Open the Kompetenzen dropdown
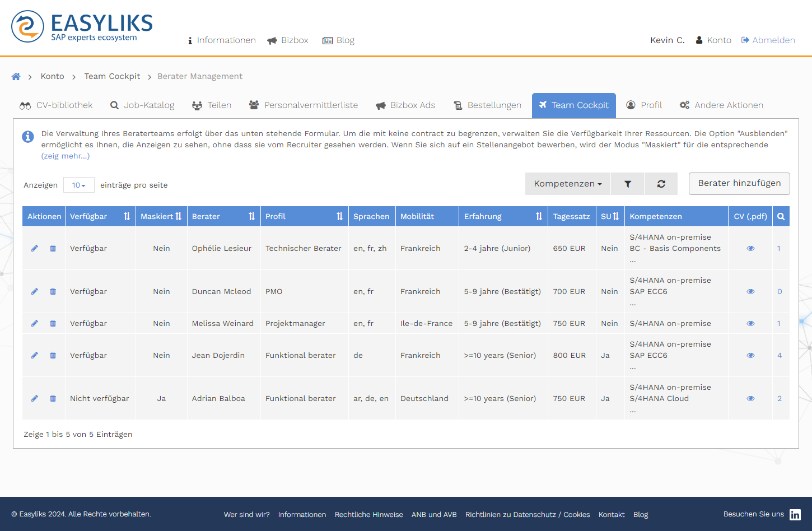The image size is (812, 531). [567, 184]
